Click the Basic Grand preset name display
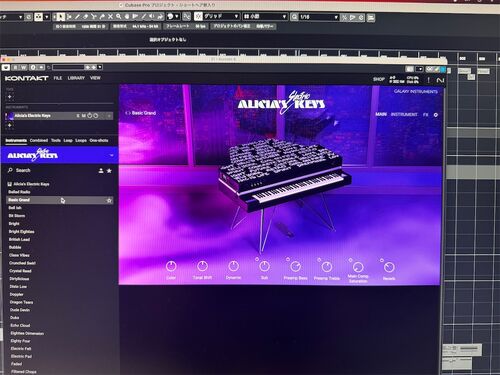 click(144, 113)
